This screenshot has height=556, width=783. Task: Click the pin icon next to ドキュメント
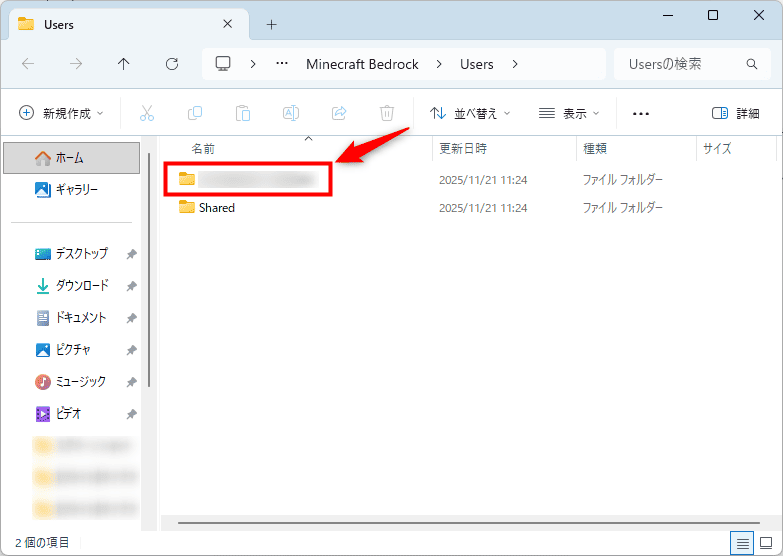click(x=131, y=318)
